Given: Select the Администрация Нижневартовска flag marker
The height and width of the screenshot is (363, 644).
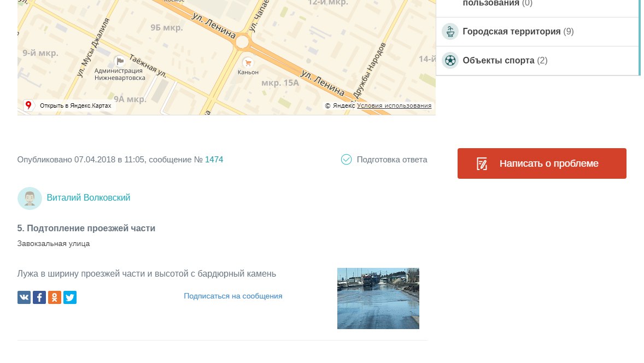Looking at the screenshot, I should (120, 61).
